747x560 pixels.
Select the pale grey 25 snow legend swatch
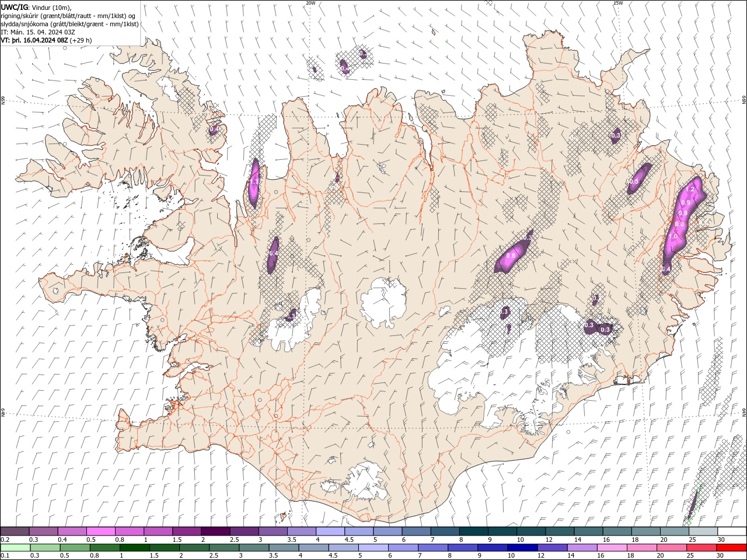point(703,531)
